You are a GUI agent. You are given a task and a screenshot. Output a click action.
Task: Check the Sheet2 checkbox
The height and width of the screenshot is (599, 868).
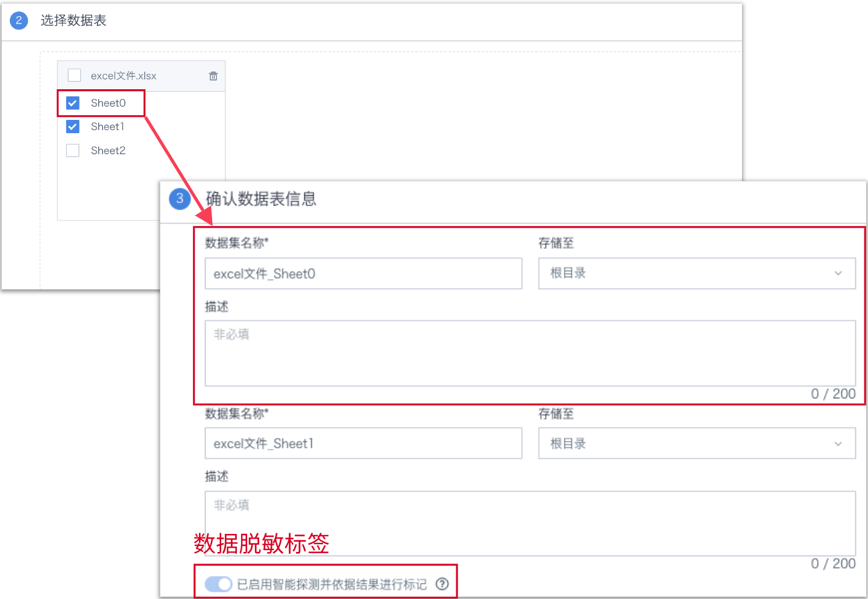73,151
